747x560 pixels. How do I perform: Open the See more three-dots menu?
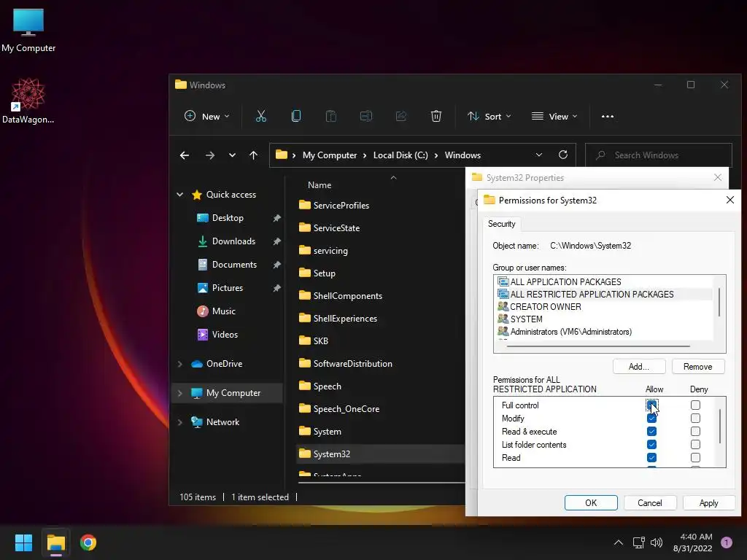pos(608,116)
